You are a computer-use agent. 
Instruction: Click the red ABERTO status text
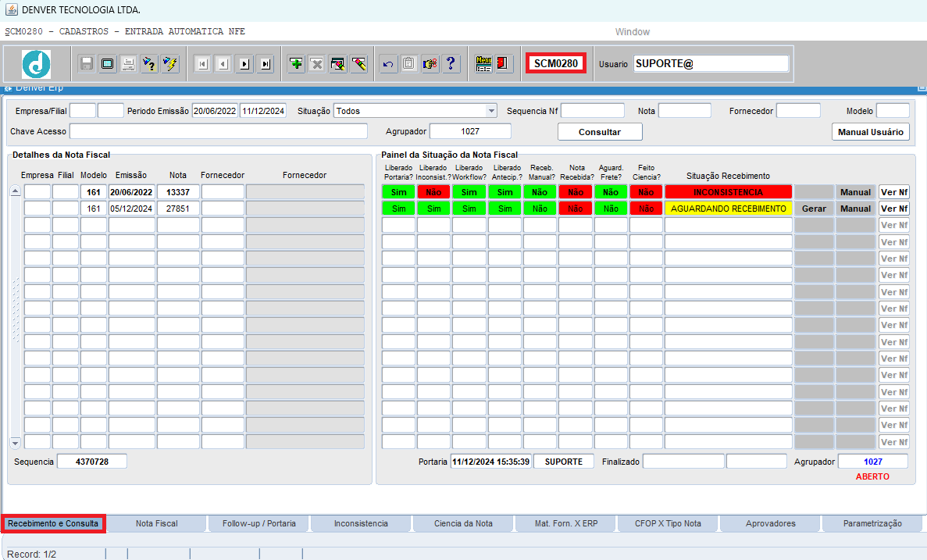[872, 476]
